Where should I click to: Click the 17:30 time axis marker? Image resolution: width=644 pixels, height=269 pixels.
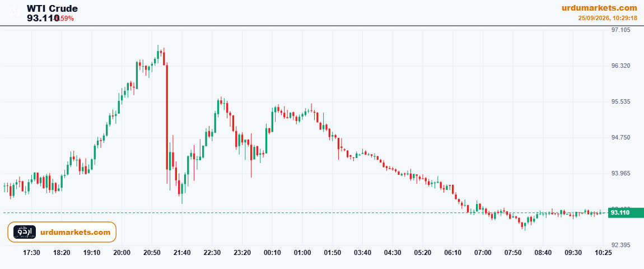point(31,253)
